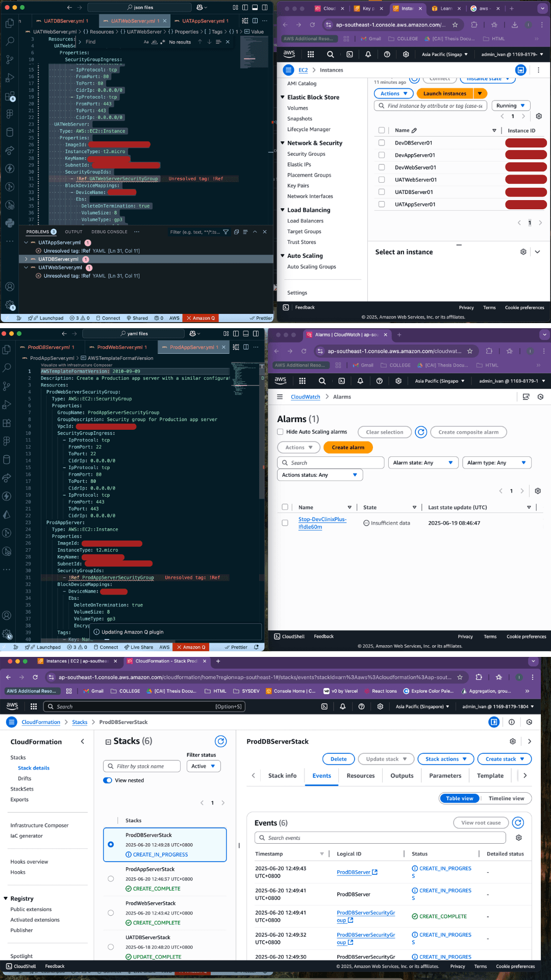This screenshot has height=980, width=551.
Task: Open the OUTPUT panel tab in VS Code
Action: tap(73, 232)
